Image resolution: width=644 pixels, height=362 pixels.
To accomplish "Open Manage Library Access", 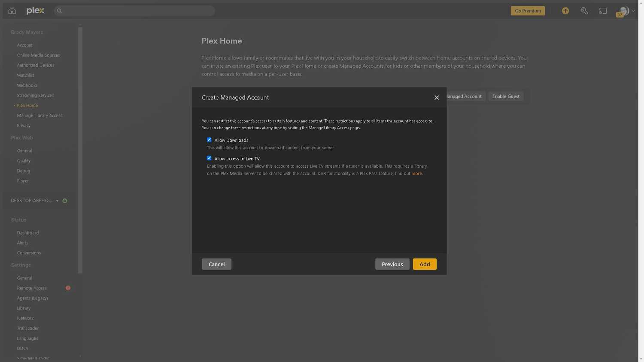I will [39, 115].
